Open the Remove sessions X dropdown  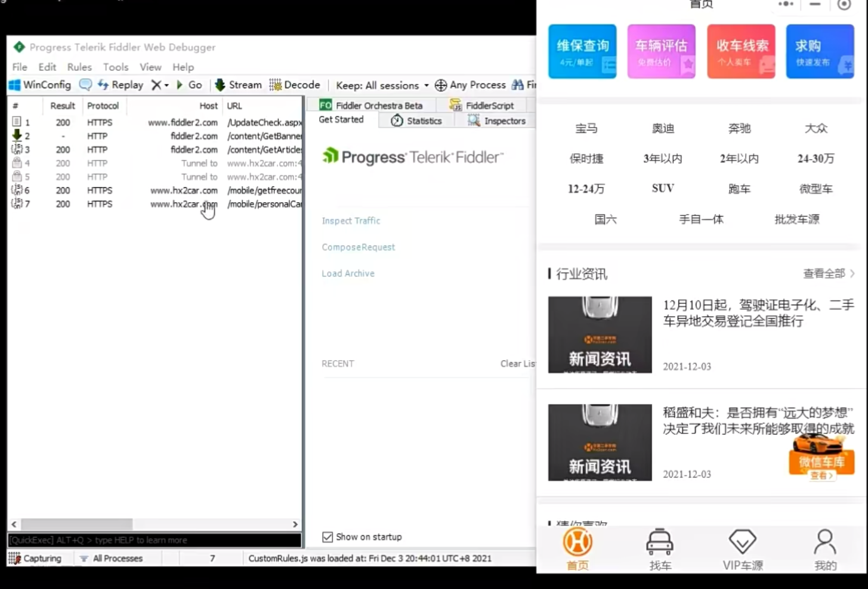pyautogui.click(x=159, y=85)
